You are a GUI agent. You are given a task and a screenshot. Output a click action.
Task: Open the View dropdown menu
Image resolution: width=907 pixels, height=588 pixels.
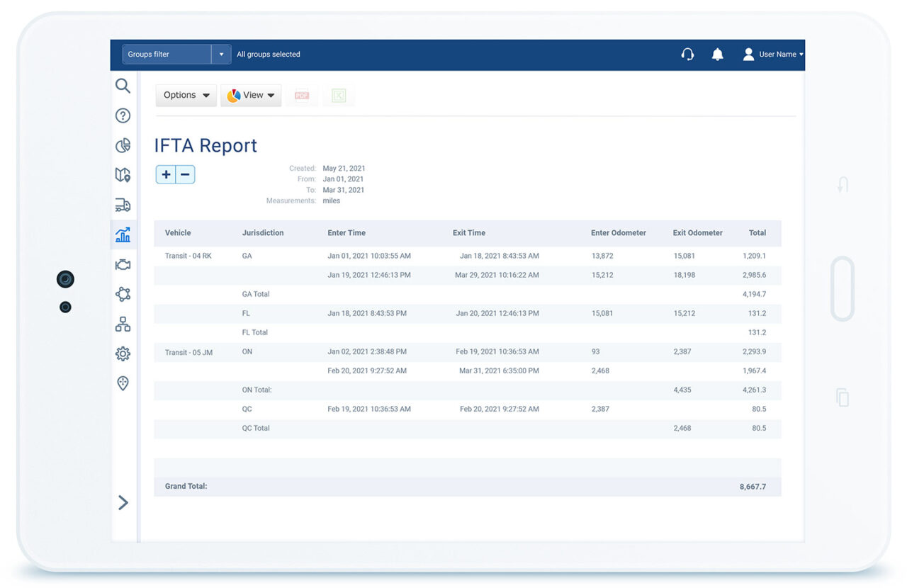[251, 95]
